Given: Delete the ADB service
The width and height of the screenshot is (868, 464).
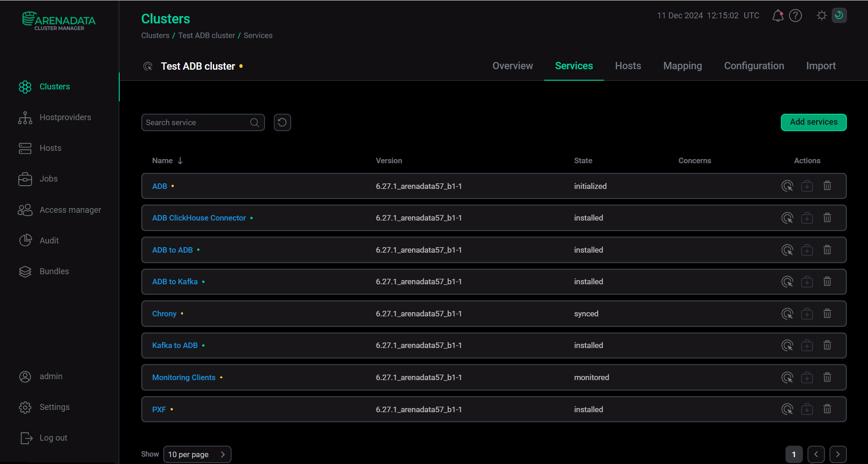Looking at the screenshot, I should (x=827, y=186).
